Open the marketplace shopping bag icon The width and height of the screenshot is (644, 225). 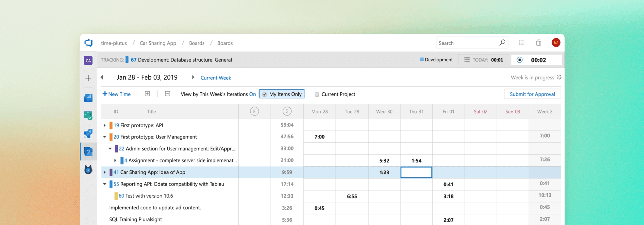tap(539, 43)
